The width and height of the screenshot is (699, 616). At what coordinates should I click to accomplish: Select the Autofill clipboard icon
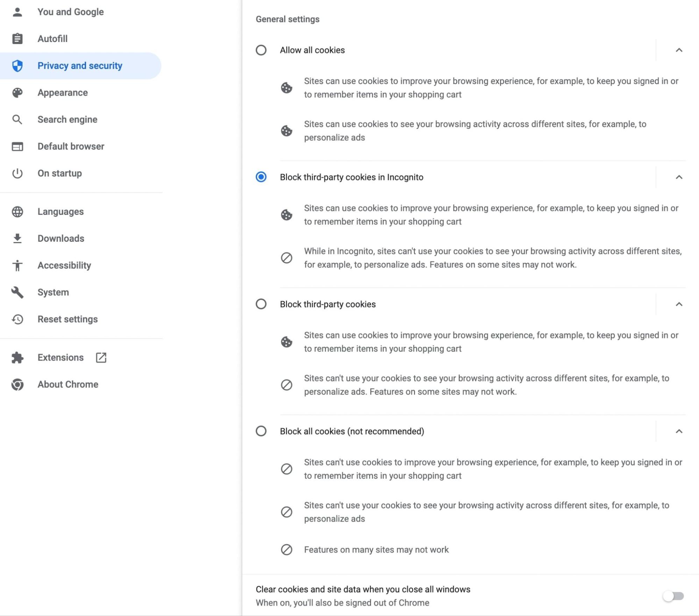(17, 38)
